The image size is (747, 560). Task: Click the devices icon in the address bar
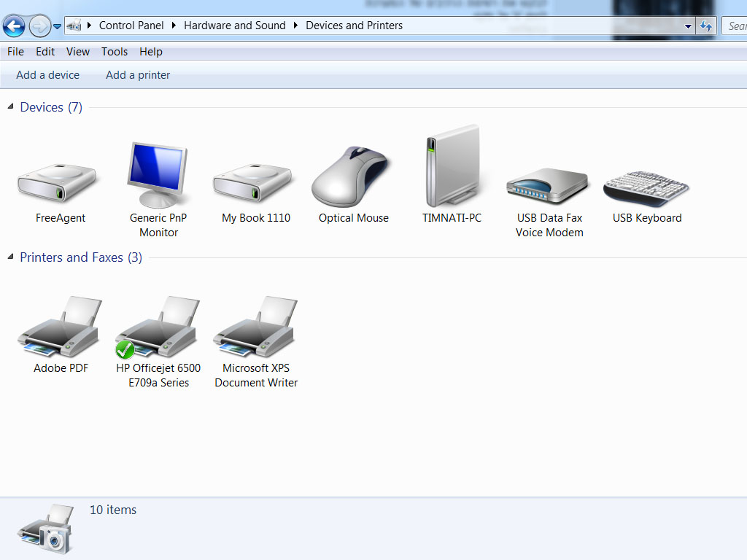coord(74,26)
